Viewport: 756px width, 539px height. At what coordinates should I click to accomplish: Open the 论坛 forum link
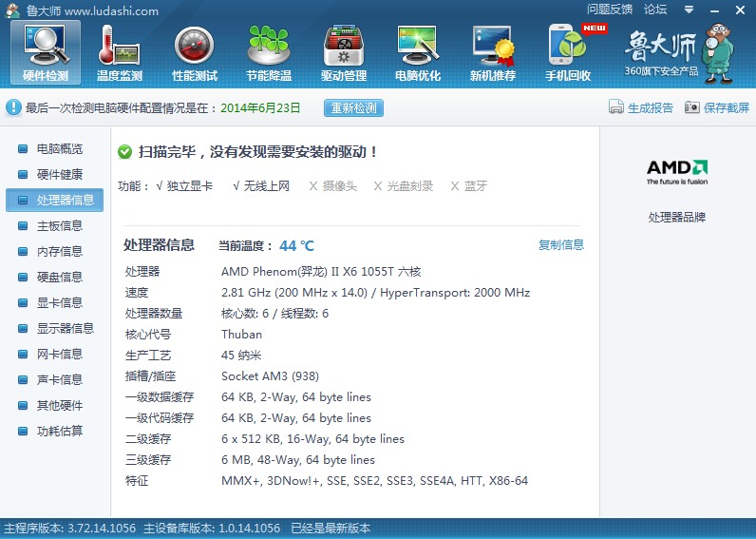(x=655, y=10)
